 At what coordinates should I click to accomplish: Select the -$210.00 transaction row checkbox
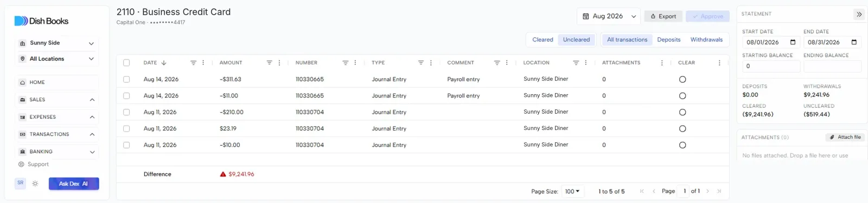point(126,112)
